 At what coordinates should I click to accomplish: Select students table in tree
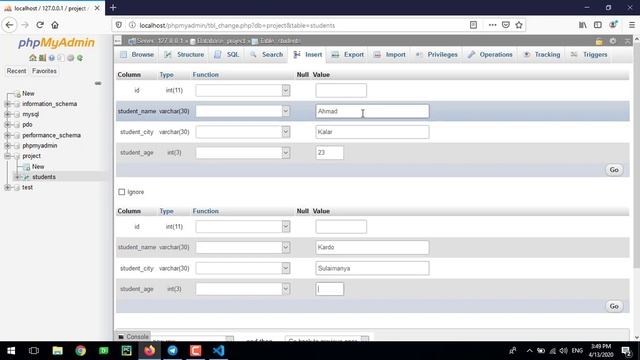pos(44,177)
